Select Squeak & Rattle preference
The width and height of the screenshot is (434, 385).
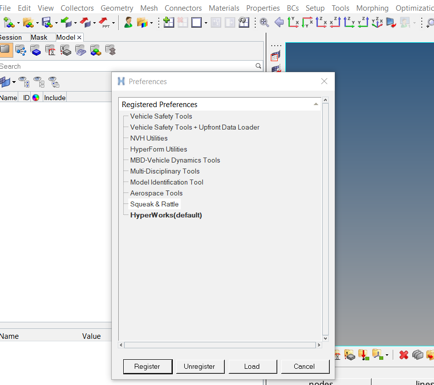[x=154, y=204]
